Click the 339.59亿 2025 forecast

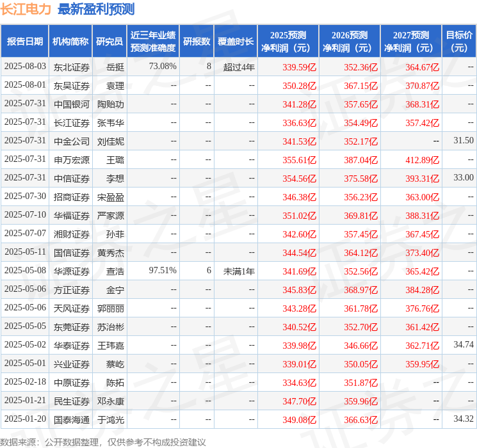tap(300, 67)
